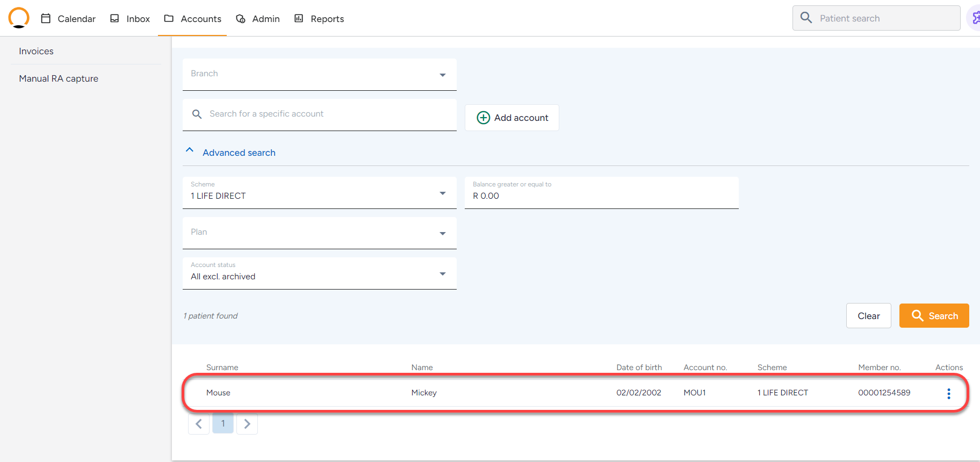Collapse Advanced search using its chevron
980x462 pixels.
point(190,150)
